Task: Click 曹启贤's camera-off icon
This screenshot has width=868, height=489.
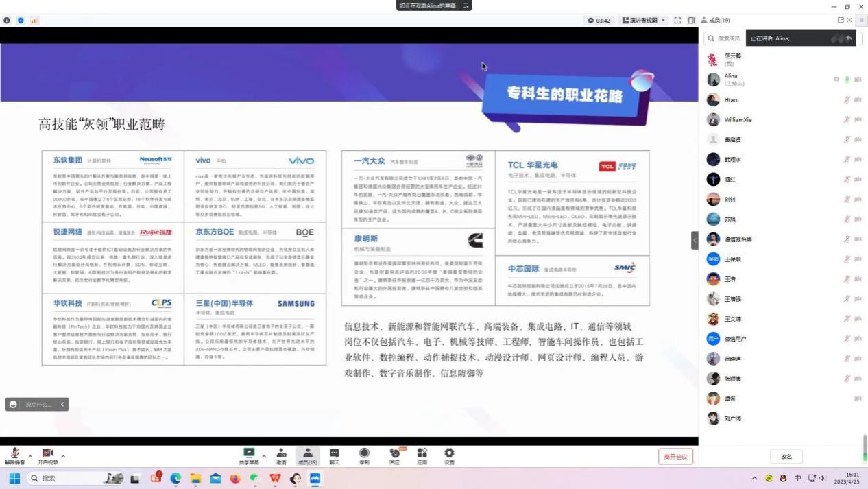Action: (858, 139)
